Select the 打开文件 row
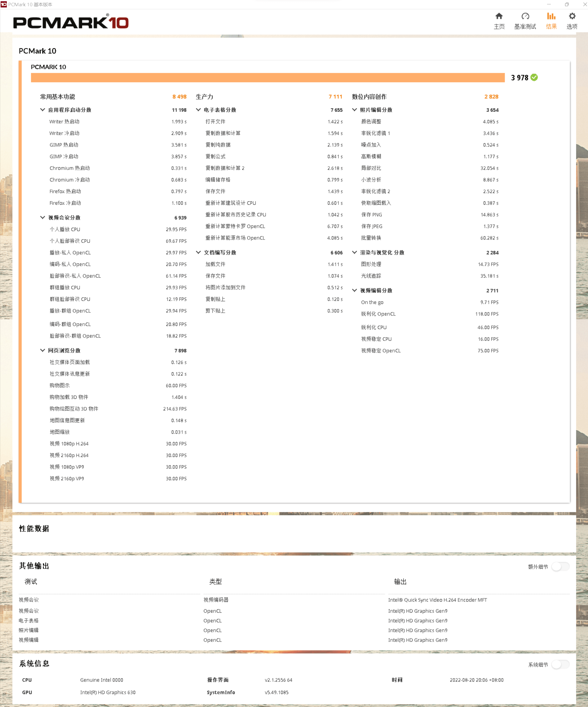Viewport: 588px width, 707px height. (274, 122)
